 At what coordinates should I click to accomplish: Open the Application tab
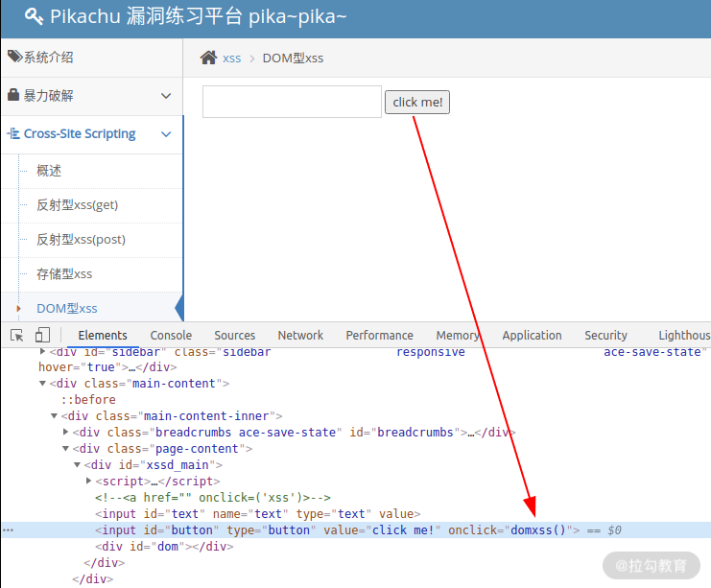tap(532, 336)
